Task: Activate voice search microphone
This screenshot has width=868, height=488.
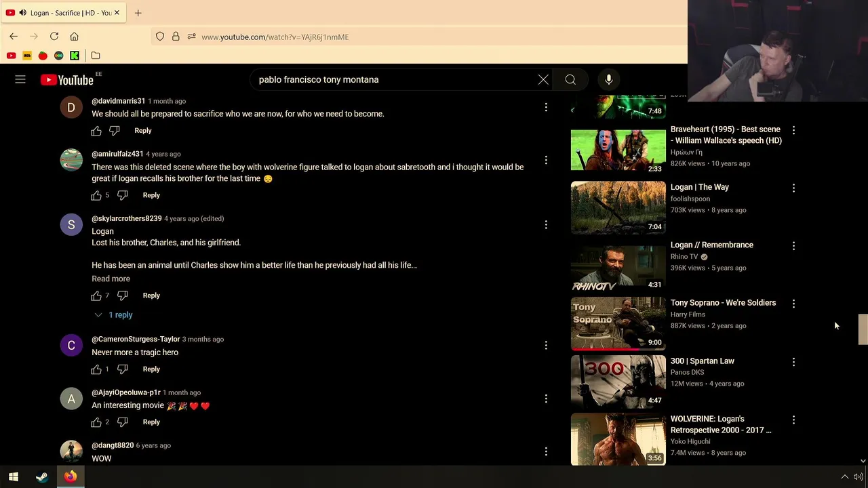Action: [x=609, y=80]
